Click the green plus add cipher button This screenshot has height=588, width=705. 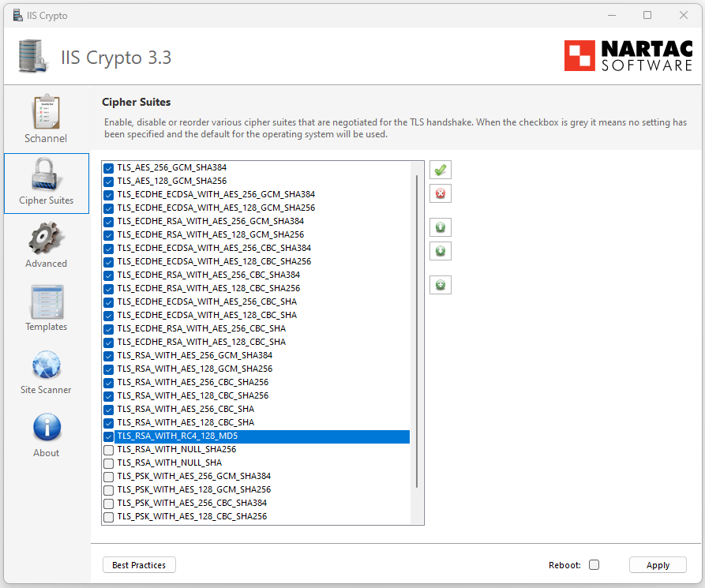441,285
